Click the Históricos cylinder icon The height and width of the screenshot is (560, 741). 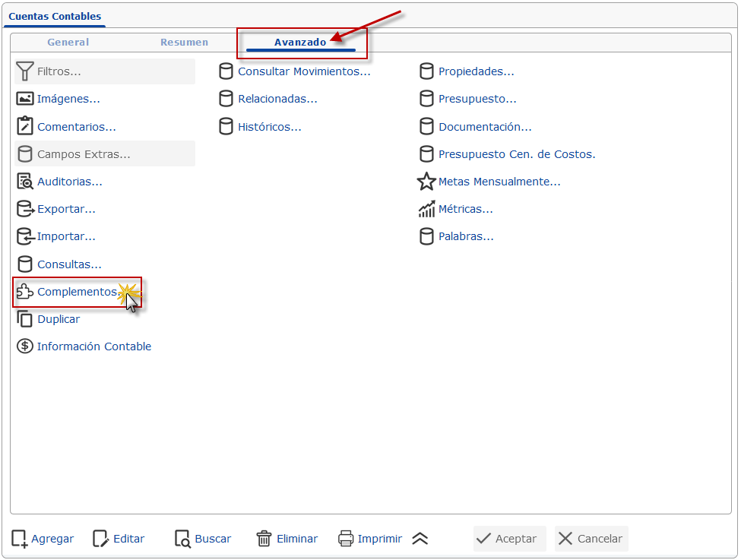coord(226,127)
